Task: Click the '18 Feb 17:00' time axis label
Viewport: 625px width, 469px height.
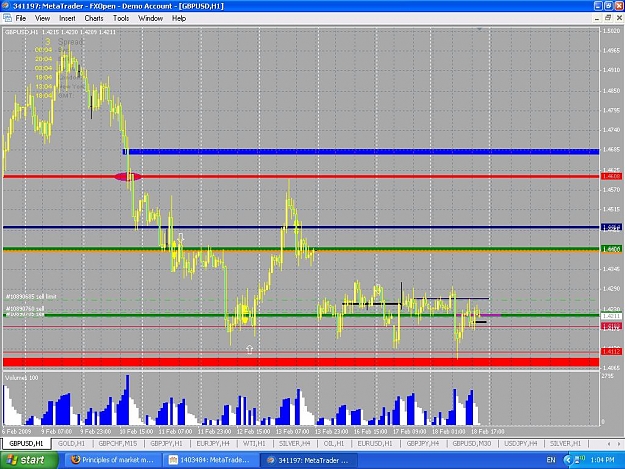Action: click(x=487, y=432)
